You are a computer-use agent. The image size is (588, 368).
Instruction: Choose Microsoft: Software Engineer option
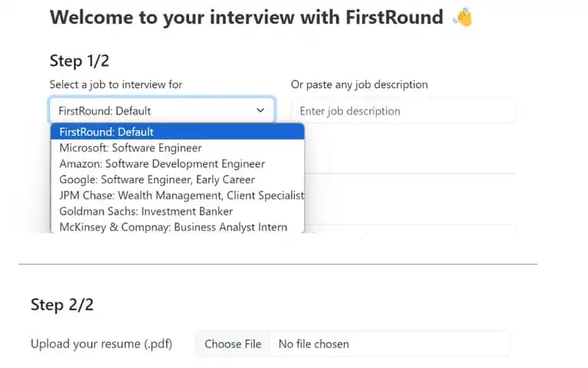(x=178, y=148)
